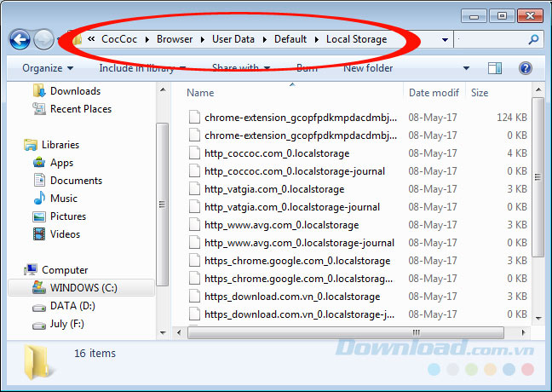Open the change view dropdown arrow
The width and height of the screenshot is (552, 392).
click(x=466, y=68)
